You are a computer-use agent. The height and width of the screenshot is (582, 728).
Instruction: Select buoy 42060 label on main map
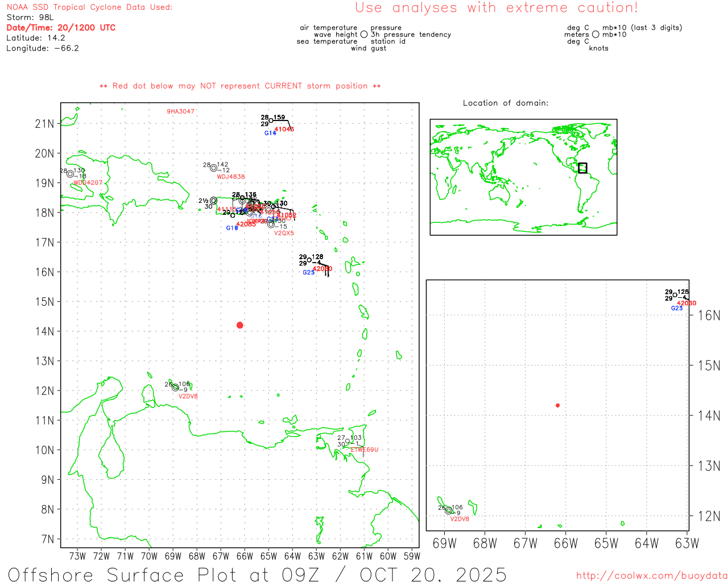point(322,269)
